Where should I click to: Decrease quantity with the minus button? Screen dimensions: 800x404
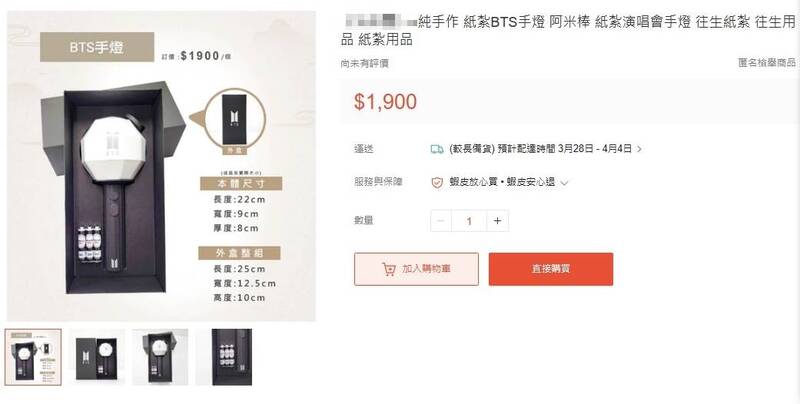pyautogui.click(x=441, y=221)
